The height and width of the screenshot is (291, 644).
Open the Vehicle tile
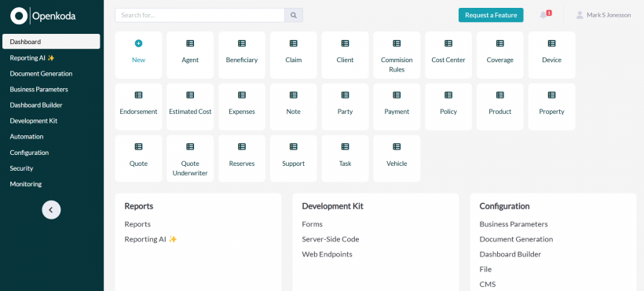(397, 159)
